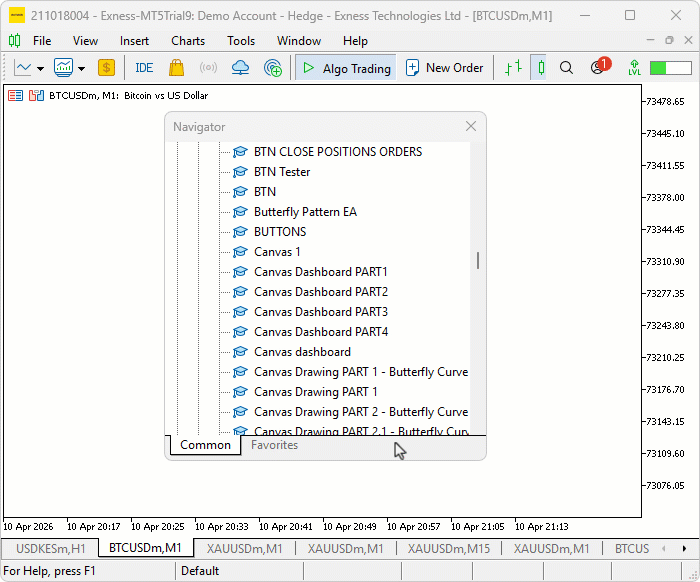700x582 pixels.
Task: Click the Signals broadcast icon
Action: pyautogui.click(x=208, y=68)
